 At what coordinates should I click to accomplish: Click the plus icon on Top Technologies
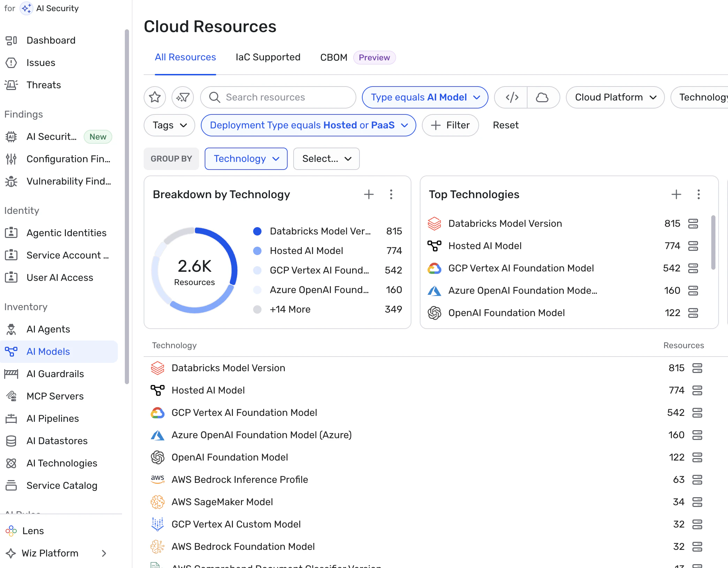(676, 194)
